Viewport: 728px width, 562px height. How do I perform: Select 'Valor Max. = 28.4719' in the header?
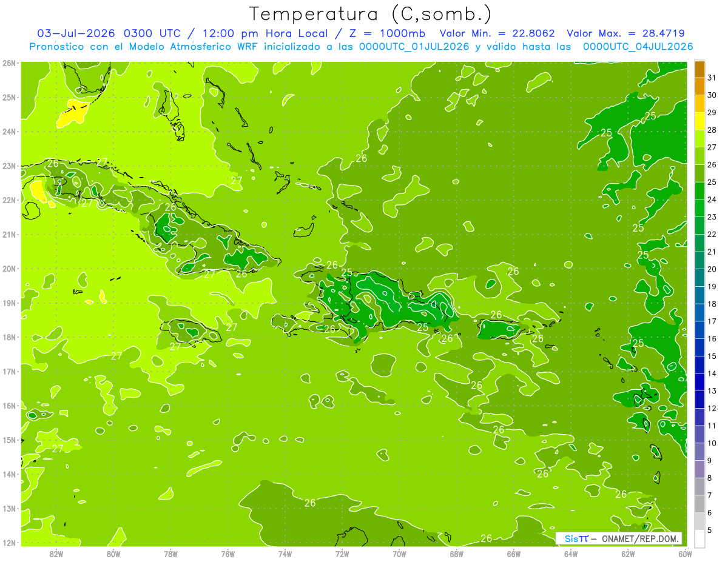click(626, 33)
